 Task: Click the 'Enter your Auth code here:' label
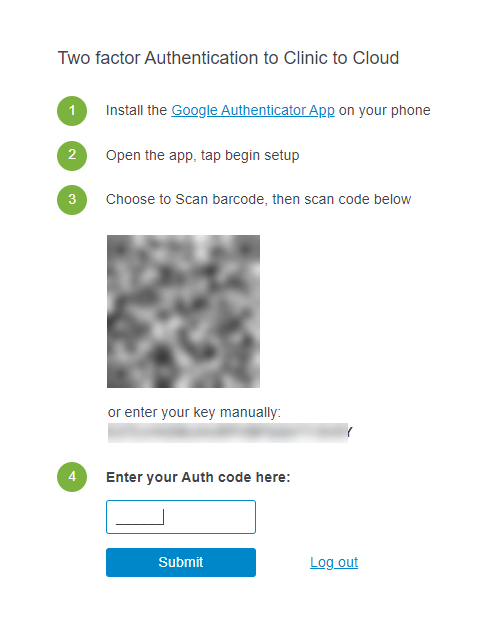coord(198,477)
